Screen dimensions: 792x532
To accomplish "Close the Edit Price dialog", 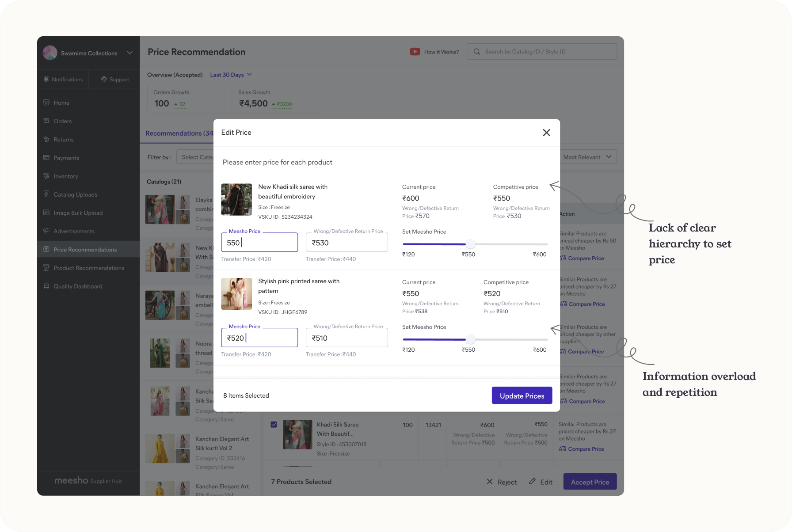I will point(546,133).
